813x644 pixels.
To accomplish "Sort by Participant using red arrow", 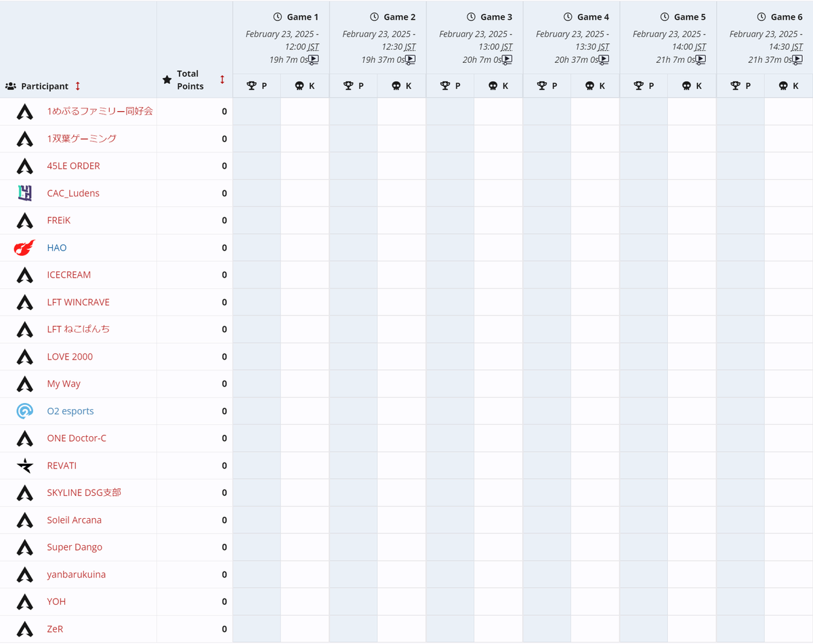I will [78, 86].
